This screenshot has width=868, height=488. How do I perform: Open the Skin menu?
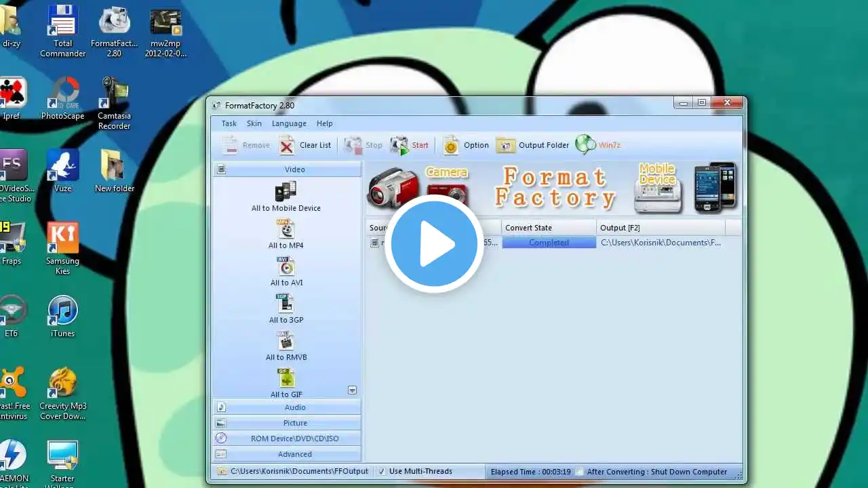pos(254,123)
